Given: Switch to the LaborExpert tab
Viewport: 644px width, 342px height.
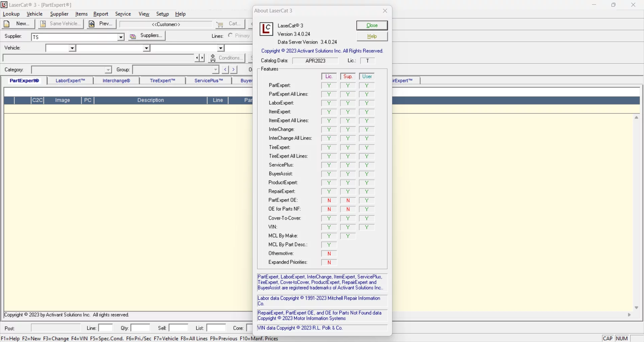Looking at the screenshot, I should [70, 81].
